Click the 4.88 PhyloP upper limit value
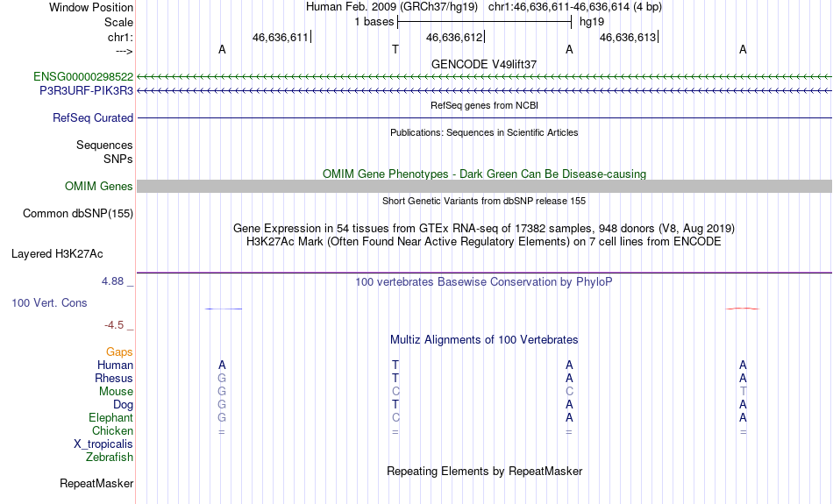 tap(112, 281)
